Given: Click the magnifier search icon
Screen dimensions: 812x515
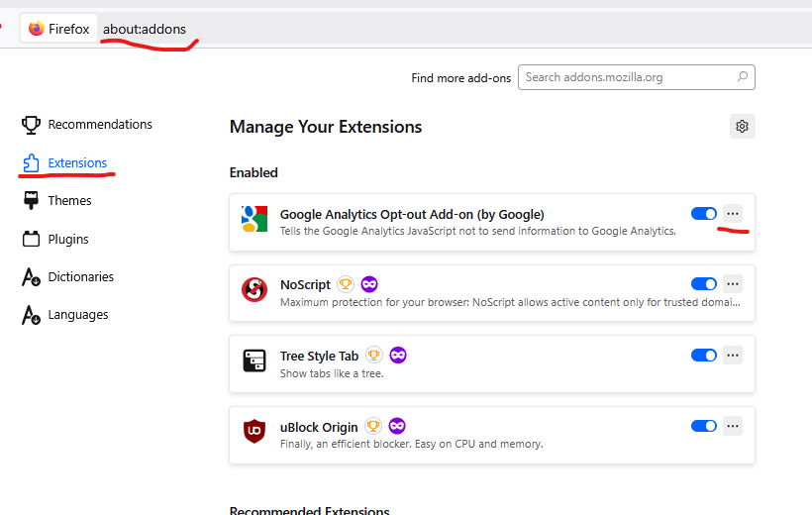Looking at the screenshot, I should (742, 76).
